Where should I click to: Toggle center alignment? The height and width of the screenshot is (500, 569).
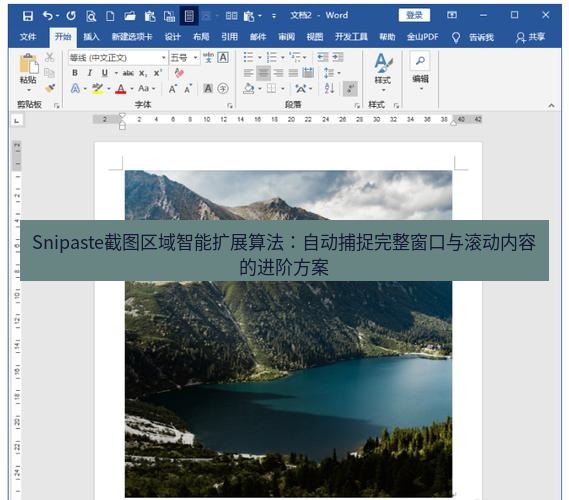pos(263,73)
